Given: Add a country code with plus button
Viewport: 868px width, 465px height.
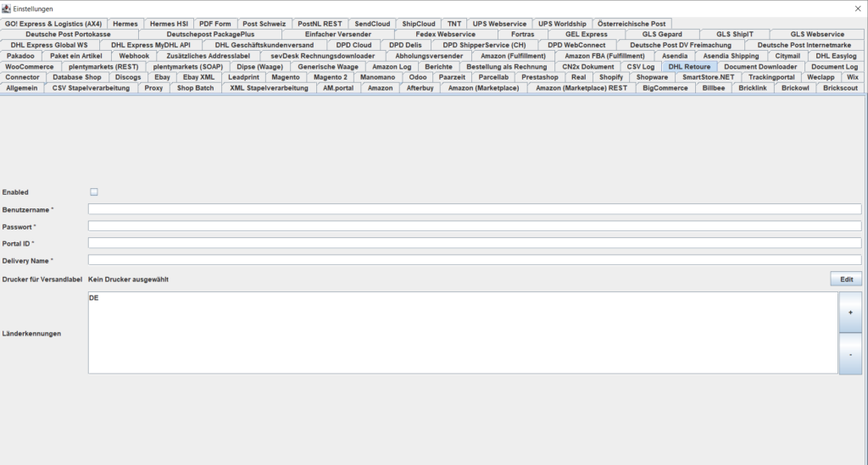Looking at the screenshot, I should tap(850, 313).
